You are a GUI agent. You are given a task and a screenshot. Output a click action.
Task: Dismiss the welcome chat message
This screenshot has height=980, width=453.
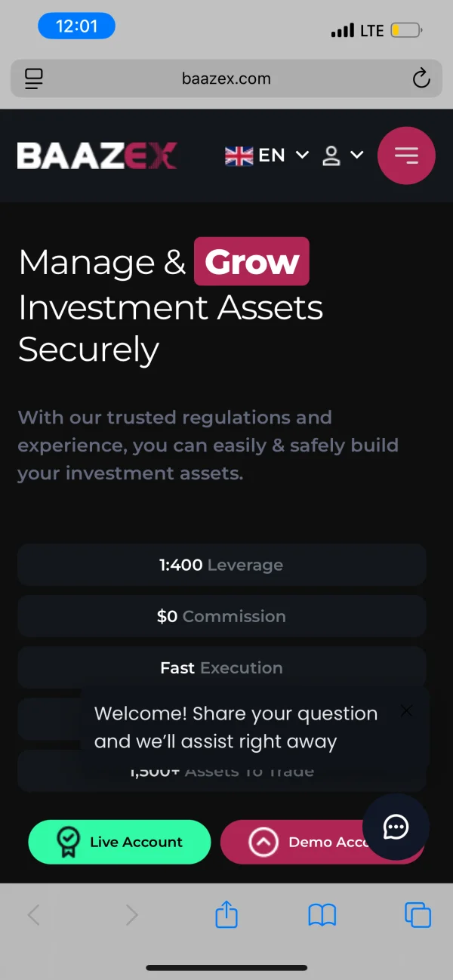tap(406, 710)
